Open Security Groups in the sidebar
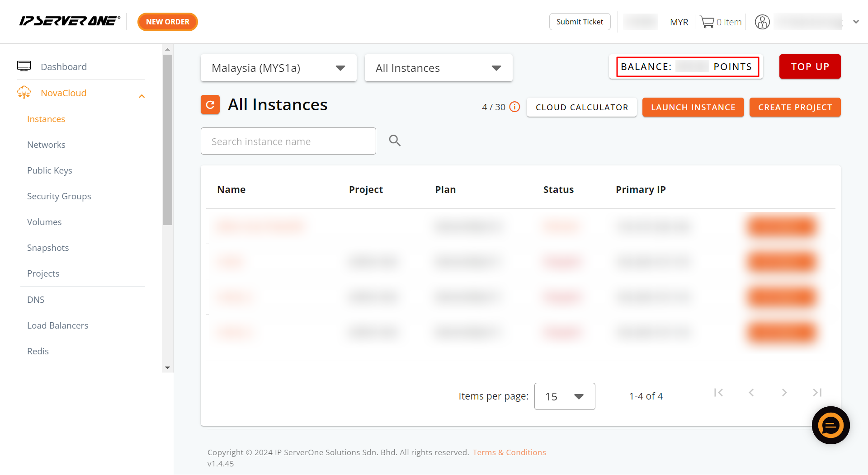Image resolution: width=868 pixels, height=475 pixels. tap(59, 196)
